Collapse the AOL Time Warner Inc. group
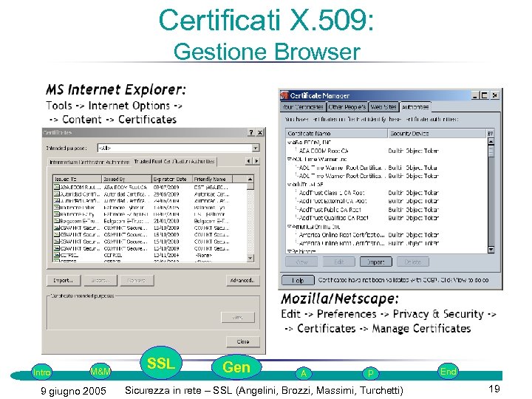Screen dimensions: 532x399 click(x=289, y=159)
